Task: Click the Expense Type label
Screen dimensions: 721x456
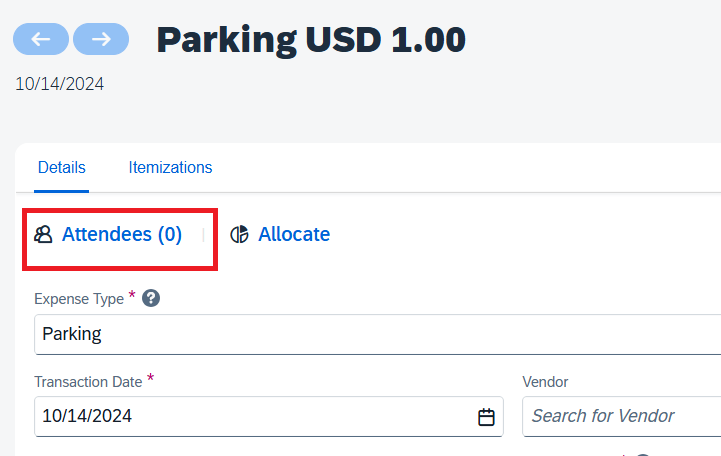Action: point(79,299)
